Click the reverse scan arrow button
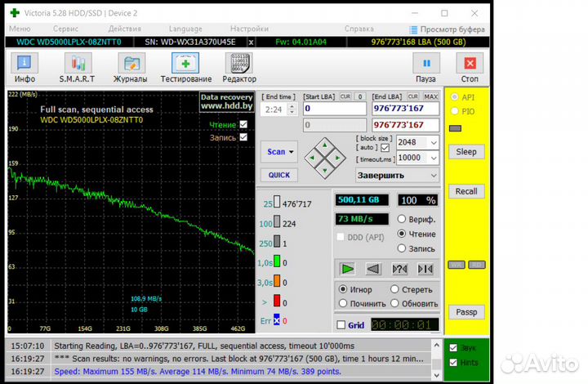 tap(373, 269)
